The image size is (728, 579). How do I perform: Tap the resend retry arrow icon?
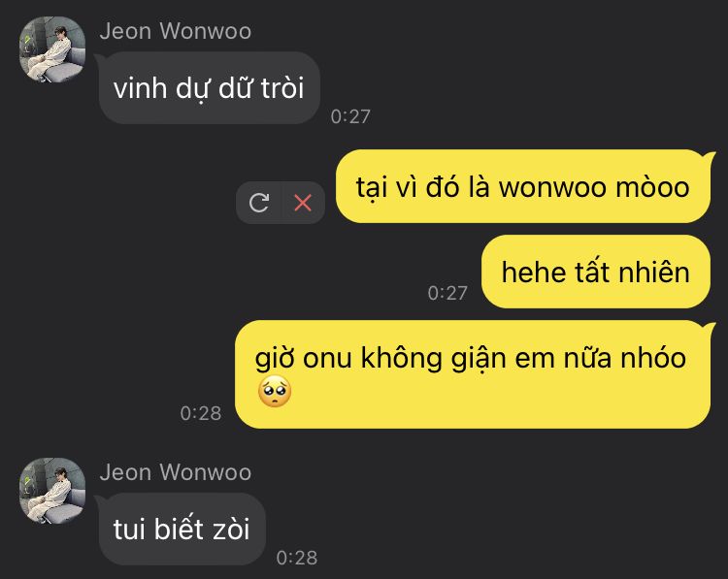tap(259, 203)
